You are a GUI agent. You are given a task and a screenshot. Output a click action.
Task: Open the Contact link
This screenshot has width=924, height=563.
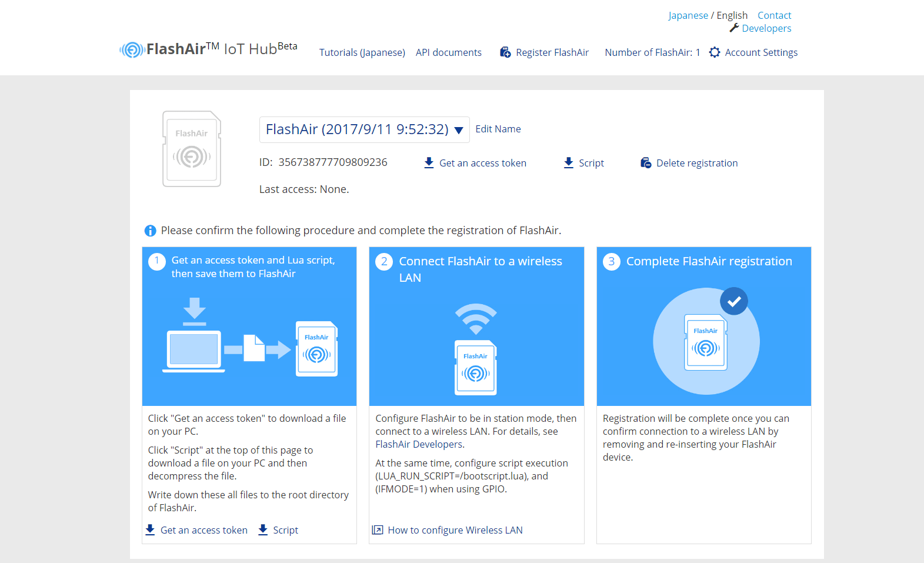[x=774, y=15]
